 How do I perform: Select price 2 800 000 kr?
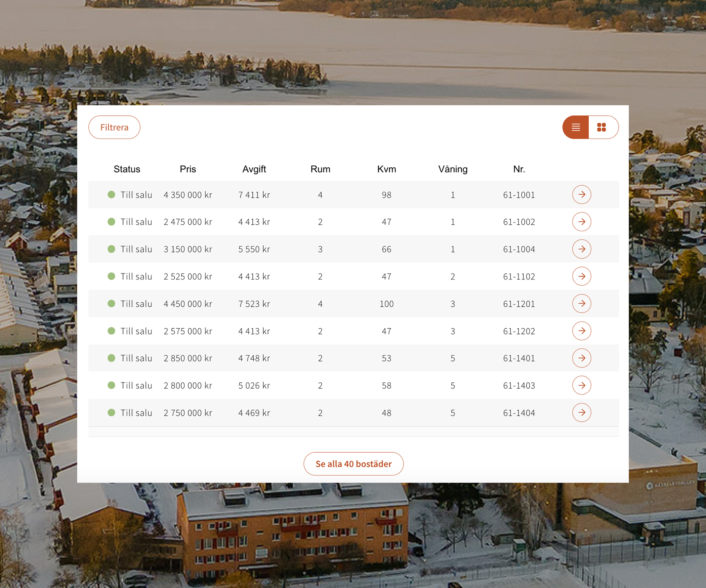point(188,386)
